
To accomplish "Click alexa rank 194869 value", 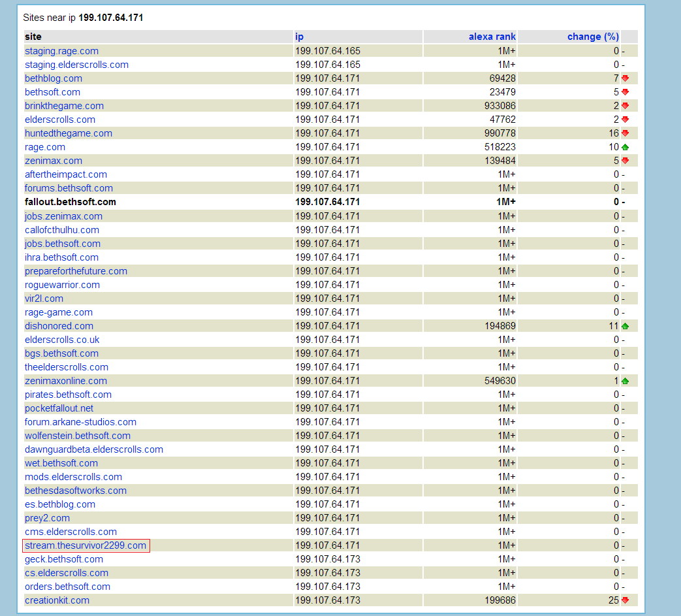I will click(x=500, y=326).
